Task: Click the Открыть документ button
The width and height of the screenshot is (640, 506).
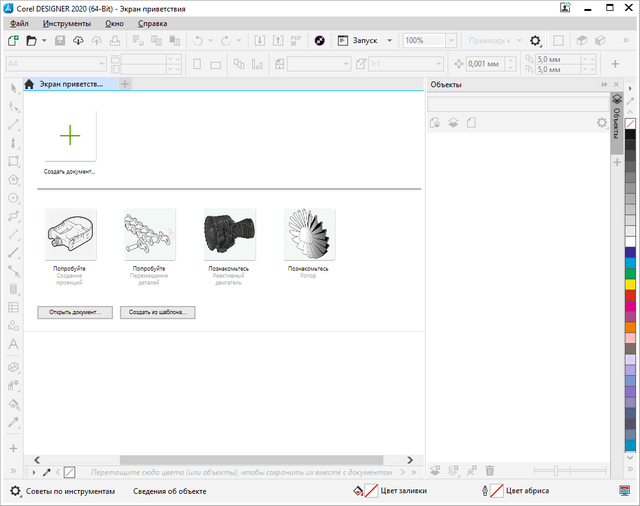Action: tap(75, 312)
